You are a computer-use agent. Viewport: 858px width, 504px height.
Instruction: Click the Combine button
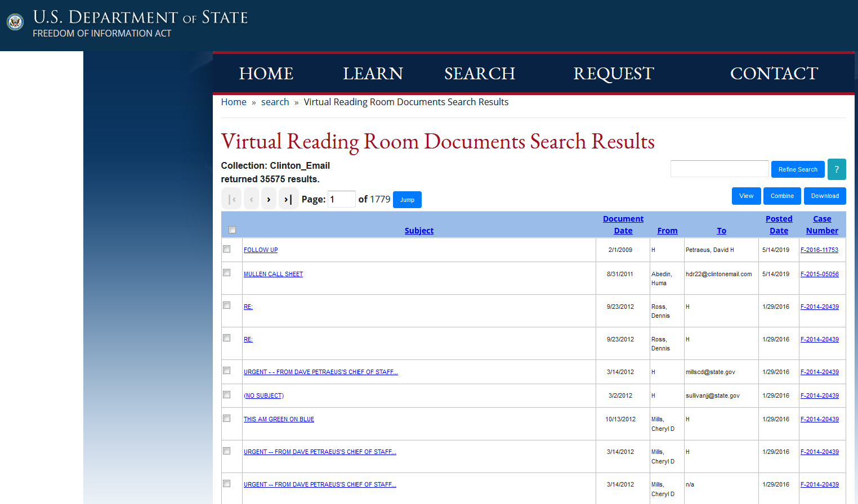pos(783,196)
